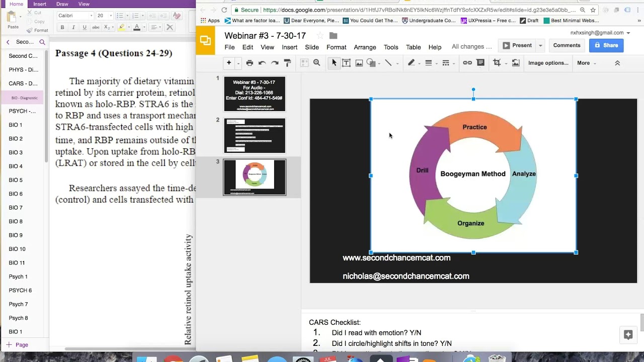The image size is (644, 362).
Task: Toggle Strikethrough in OneNote ribbon
Action: [x=96, y=27]
